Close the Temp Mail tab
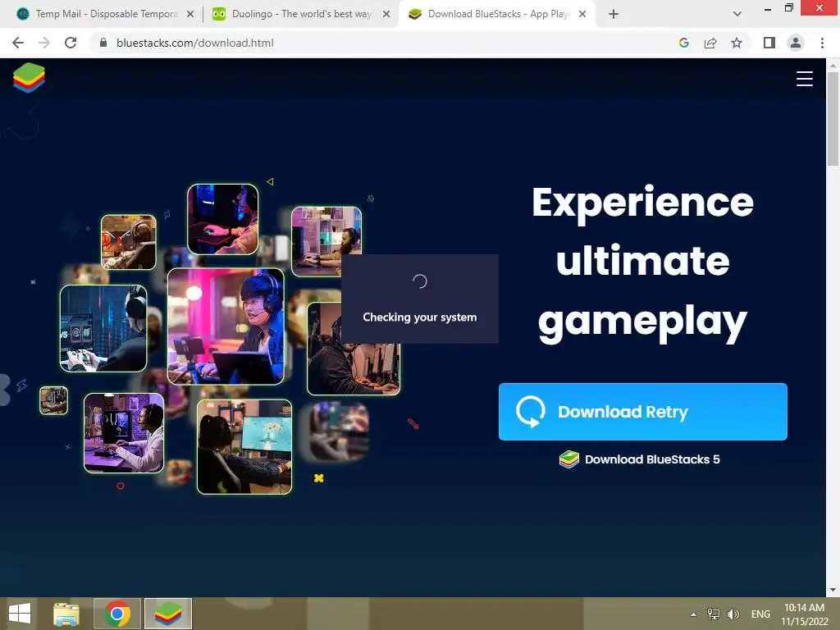Image resolution: width=840 pixels, height=630 pixels. coord(189,15)
